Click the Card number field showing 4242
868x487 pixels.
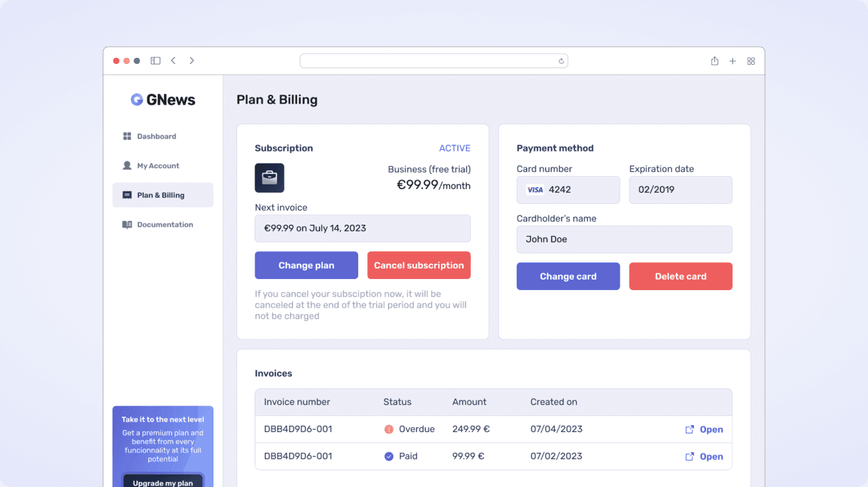(x=568, y=190)
